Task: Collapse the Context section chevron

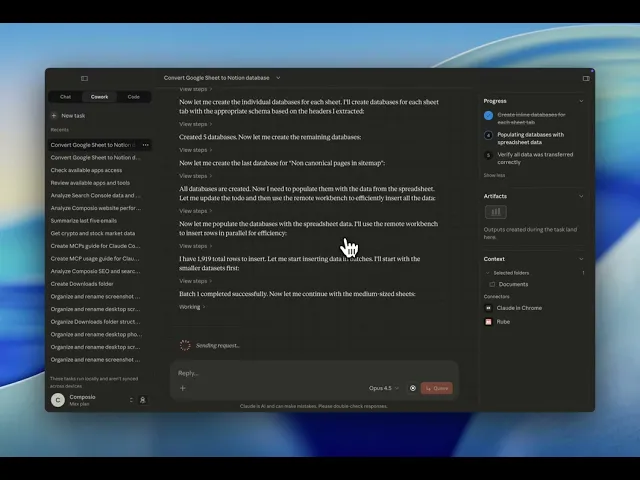Action: point(581,259)
